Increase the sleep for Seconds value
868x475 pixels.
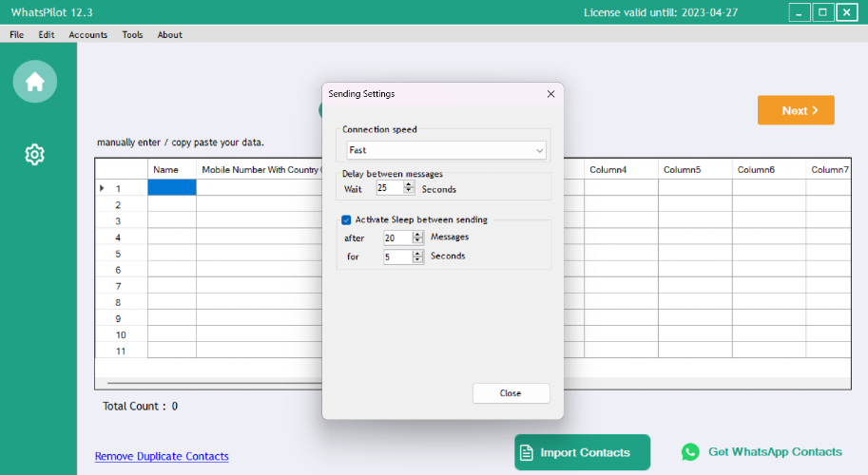coord(418,254)
